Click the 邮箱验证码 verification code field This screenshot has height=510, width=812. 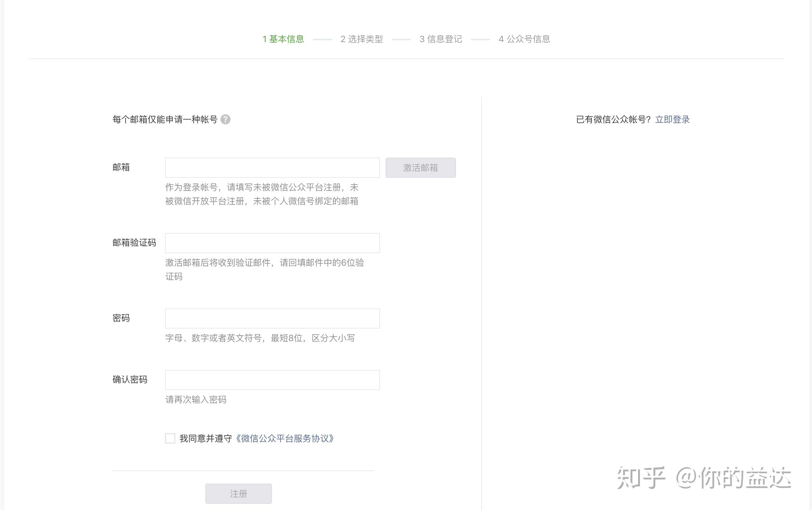pos(272,243)
